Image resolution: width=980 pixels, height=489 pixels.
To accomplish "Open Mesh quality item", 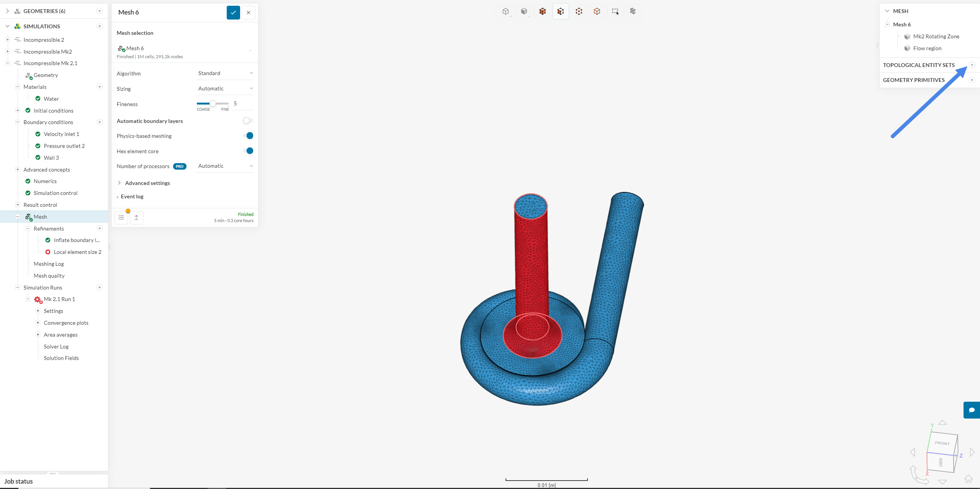I will pyautogui.click(x=49, y=276).
